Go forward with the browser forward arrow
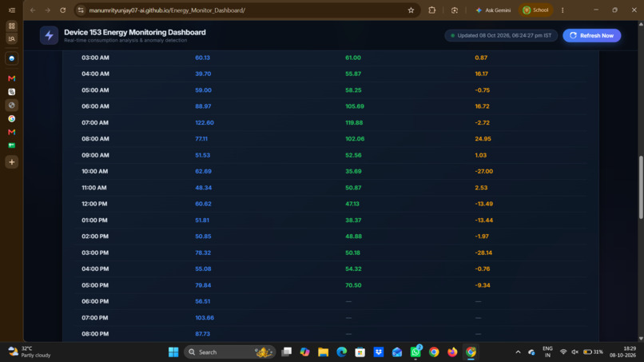Viewport: 644px width, 362px height. click(x=48, y=10)
